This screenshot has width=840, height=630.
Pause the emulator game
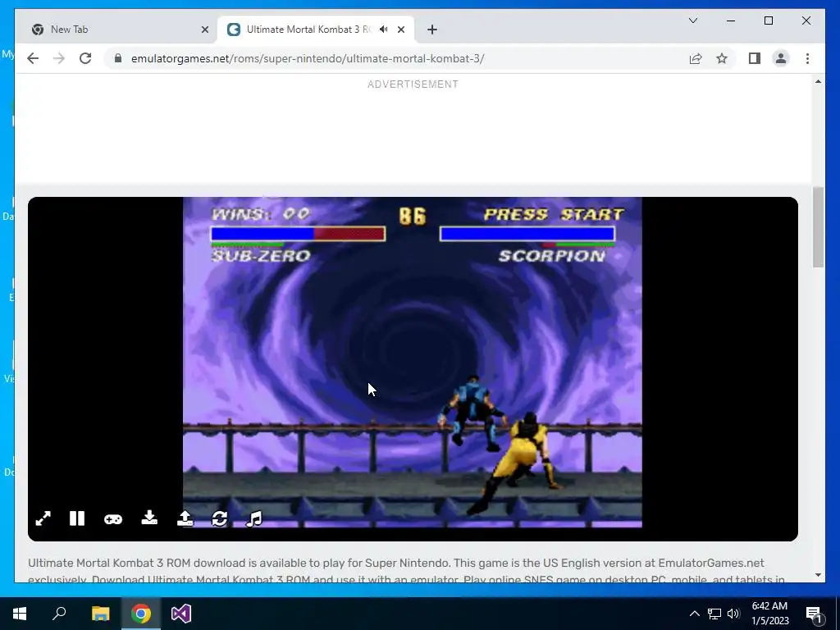(x=77, y=518)
